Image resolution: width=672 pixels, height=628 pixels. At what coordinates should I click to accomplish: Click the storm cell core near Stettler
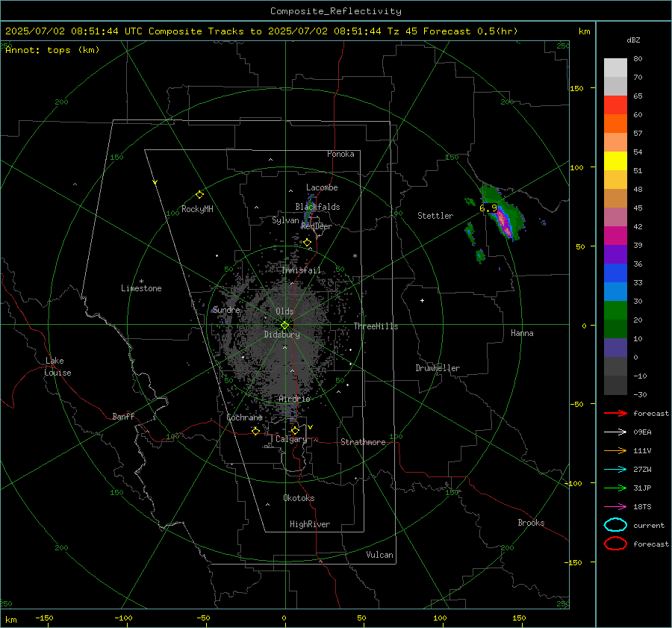coord(503,222)
